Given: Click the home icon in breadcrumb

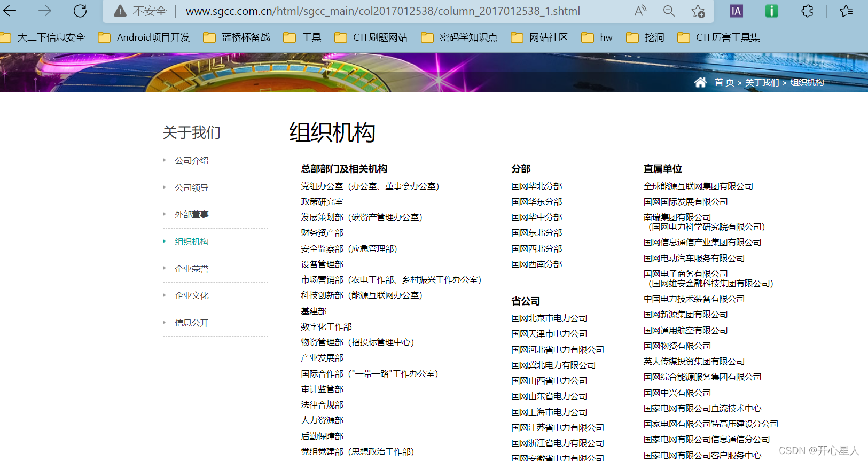Looking at the screenshot, I should (x=700, y=82).
